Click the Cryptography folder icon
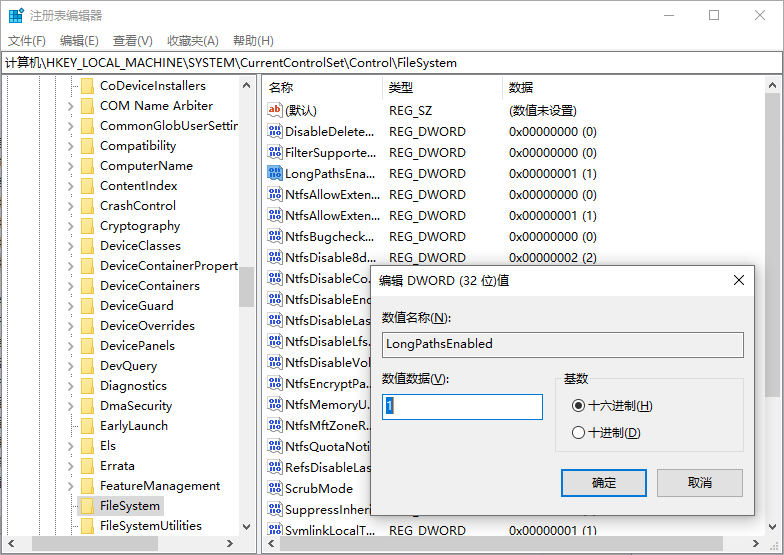 (x=87, y=226)
